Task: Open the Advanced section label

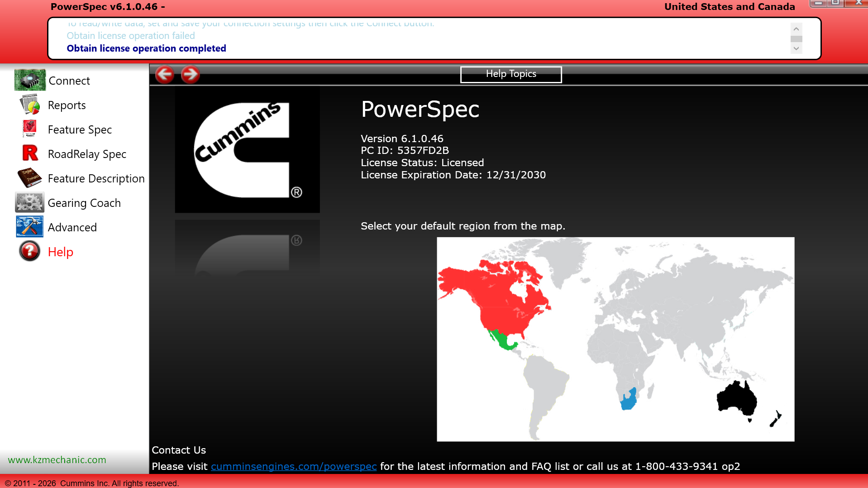Action: point(72,227)
